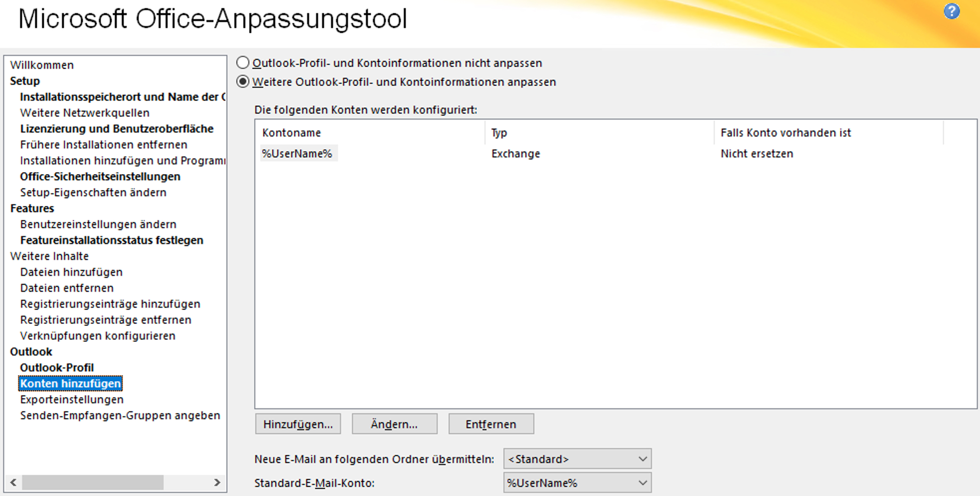
Task: Go to Office-Sicherheitseinstellungen
Action: click(100, 176)
